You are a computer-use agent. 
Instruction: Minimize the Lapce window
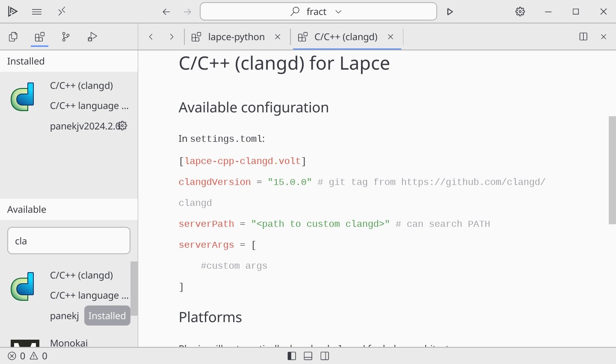548,12
